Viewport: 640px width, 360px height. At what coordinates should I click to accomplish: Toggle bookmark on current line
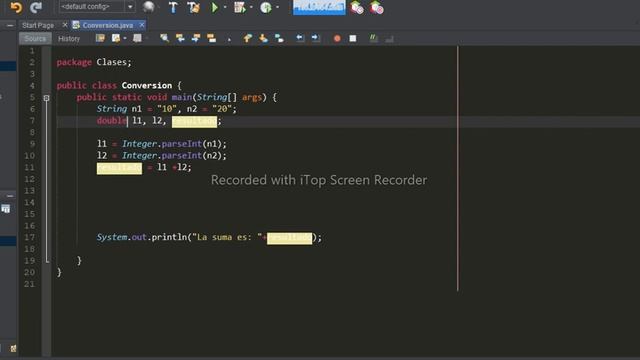(x=279, y=38)
